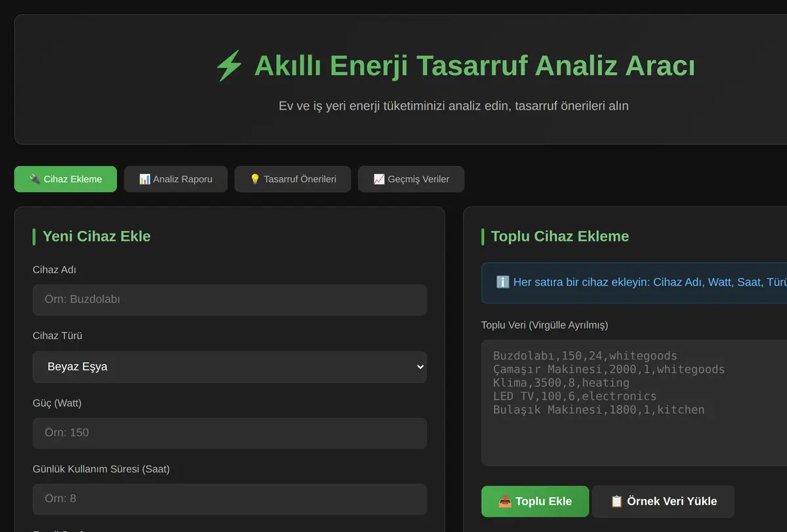
Task: Open the Tasarruf Önerileri tab
Action: click(x=293, y=179)
